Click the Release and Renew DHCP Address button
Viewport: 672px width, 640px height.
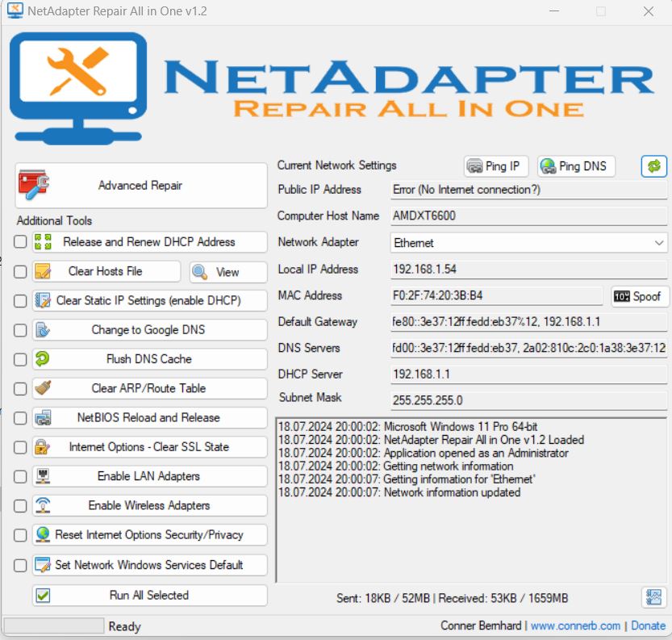[149, 242]
